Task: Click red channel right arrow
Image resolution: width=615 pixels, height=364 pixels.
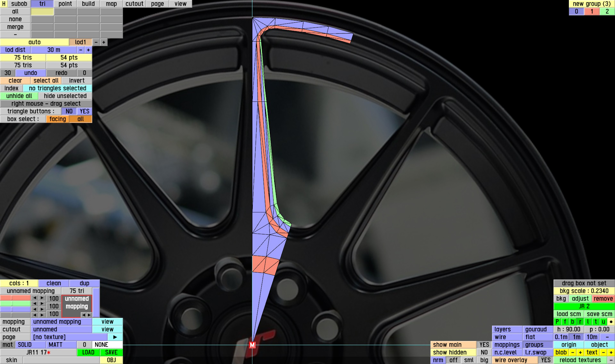Action: [42, 298]
